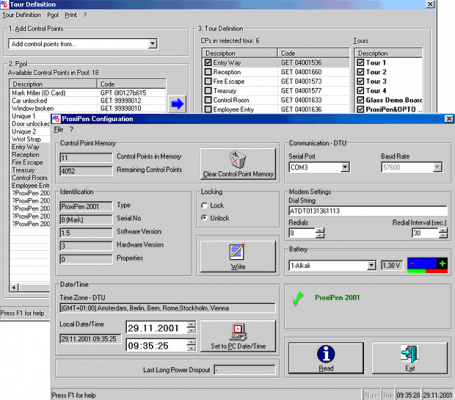
Task: Click status bar time 09:35:28
Action: pyautogui.click(x=408, y=395)
